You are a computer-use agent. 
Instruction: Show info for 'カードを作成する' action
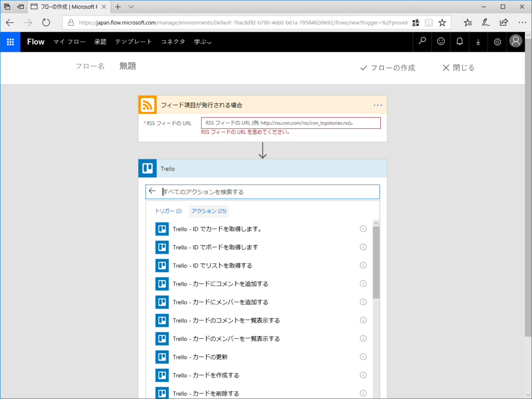(363, 375)
